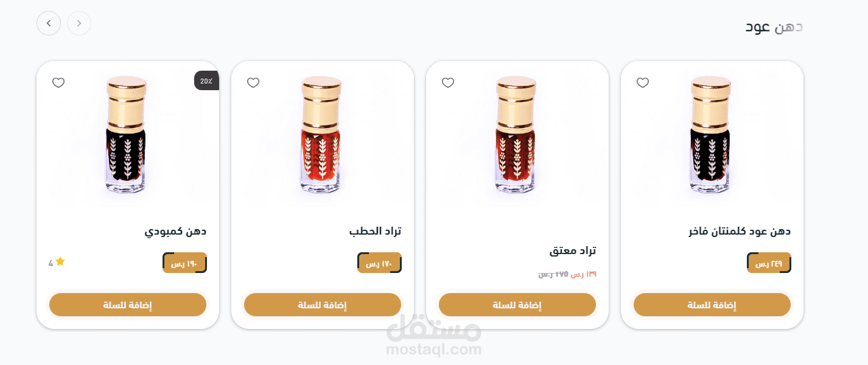Add تراد الحطب to the cart

323,305
